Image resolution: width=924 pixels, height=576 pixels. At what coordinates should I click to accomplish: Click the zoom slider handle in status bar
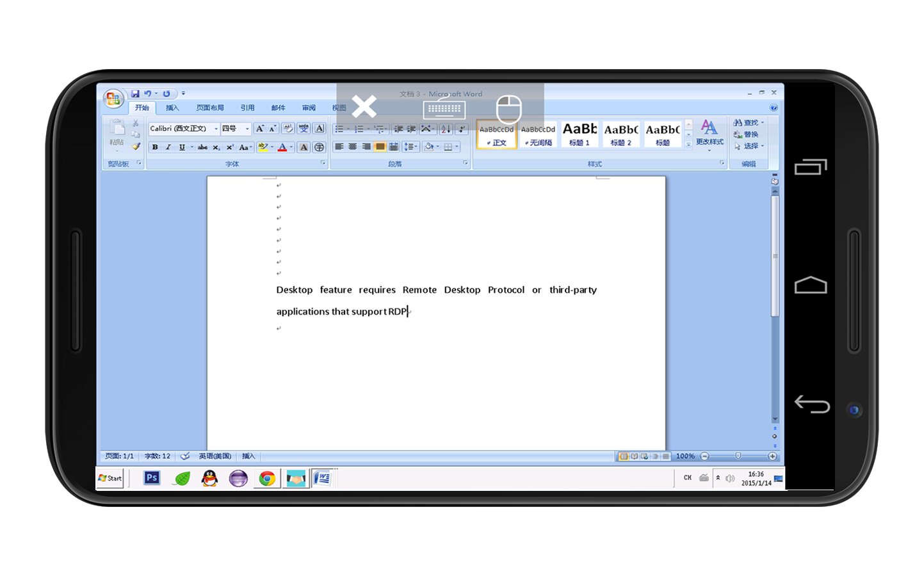738,456
